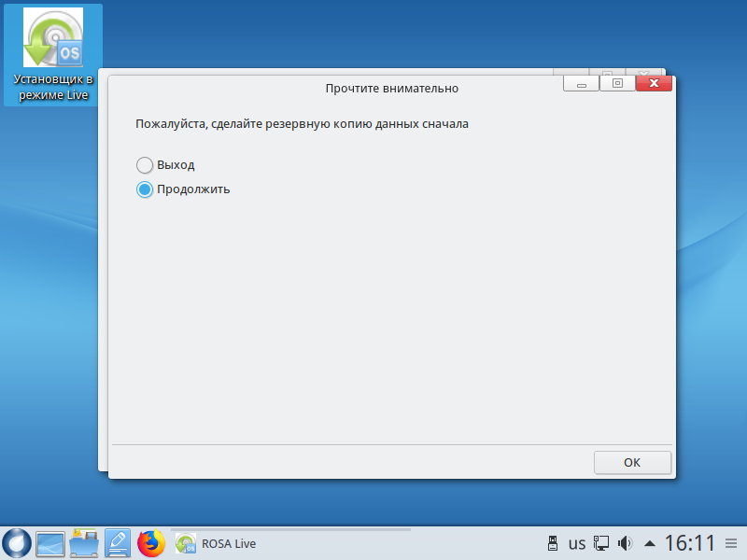Maximize the Прочтите внимательно dialog window
Screen dimensions: 747x560
coord(616,84)
